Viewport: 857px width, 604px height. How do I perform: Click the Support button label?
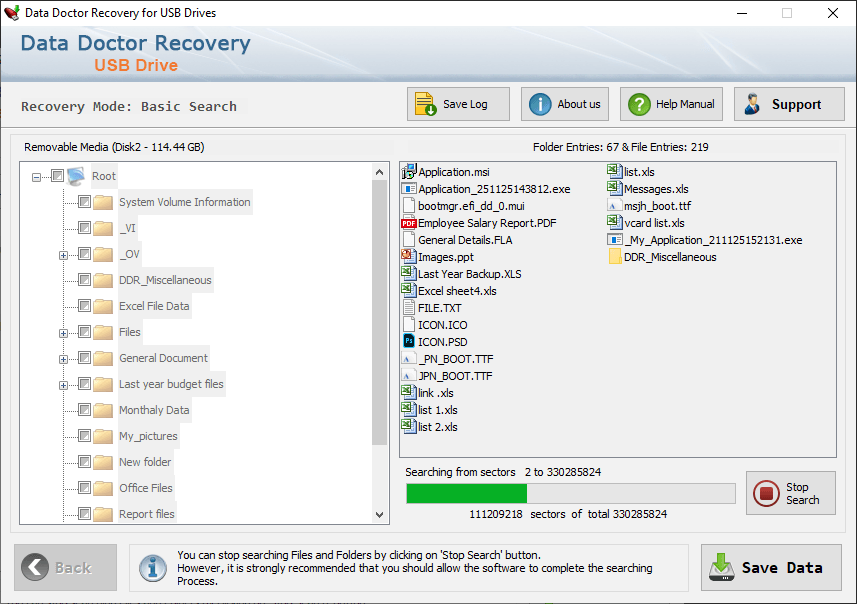pyautogui.click(x=796, y=104)
